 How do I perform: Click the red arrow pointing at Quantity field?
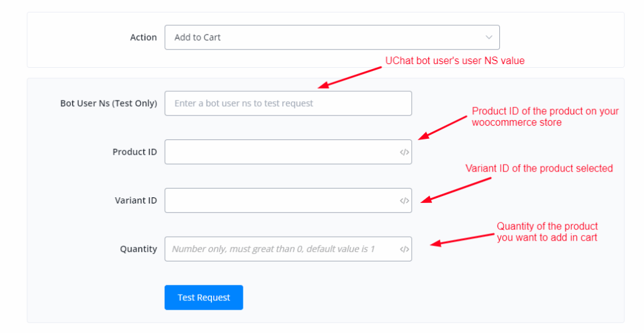pos(462,239)
